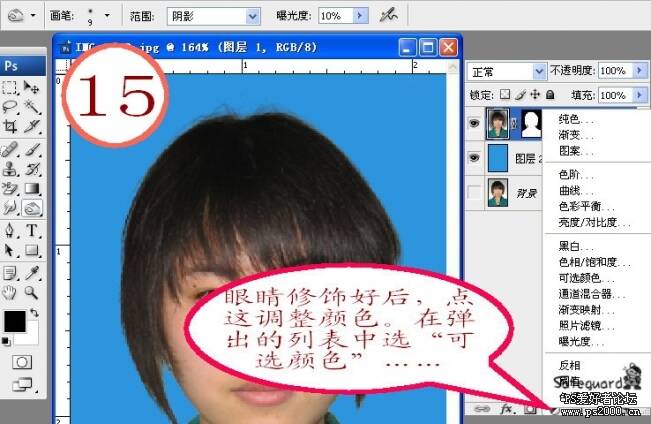Click the black foreground color swatch
The image size is (651, 424).
tap(14, 322)
